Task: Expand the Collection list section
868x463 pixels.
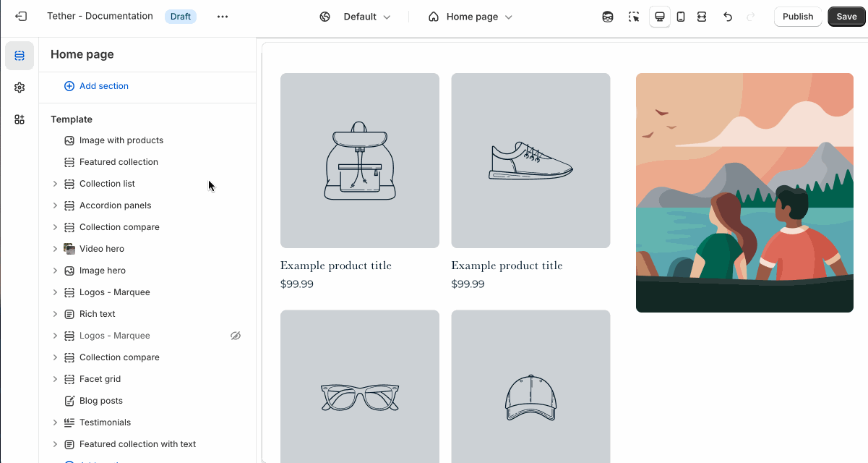Action: coord(55,184)
